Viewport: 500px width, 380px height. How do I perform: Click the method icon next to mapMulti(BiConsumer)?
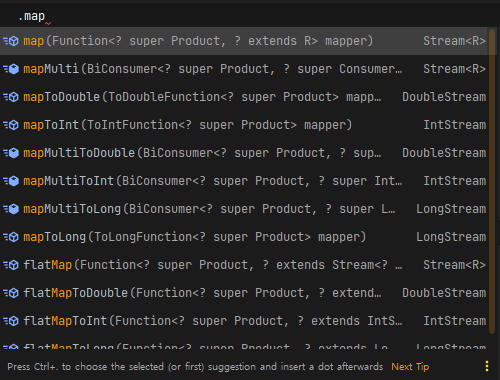coord(11,69)
